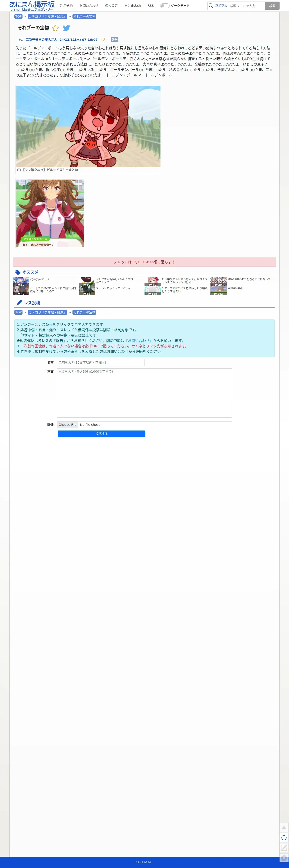The height and width of the screenshot is (868, 289).
Task: Focus the 本文 text area
Action: click(x=144, y=393)
